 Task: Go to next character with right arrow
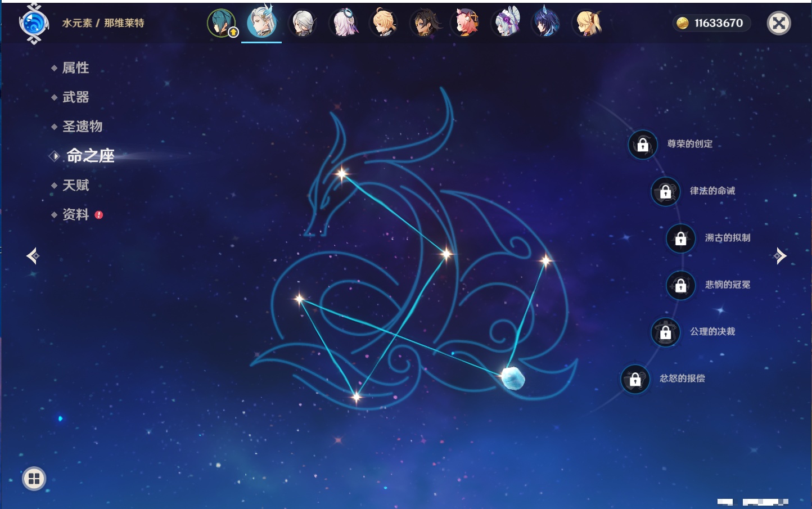coord(780,256)
